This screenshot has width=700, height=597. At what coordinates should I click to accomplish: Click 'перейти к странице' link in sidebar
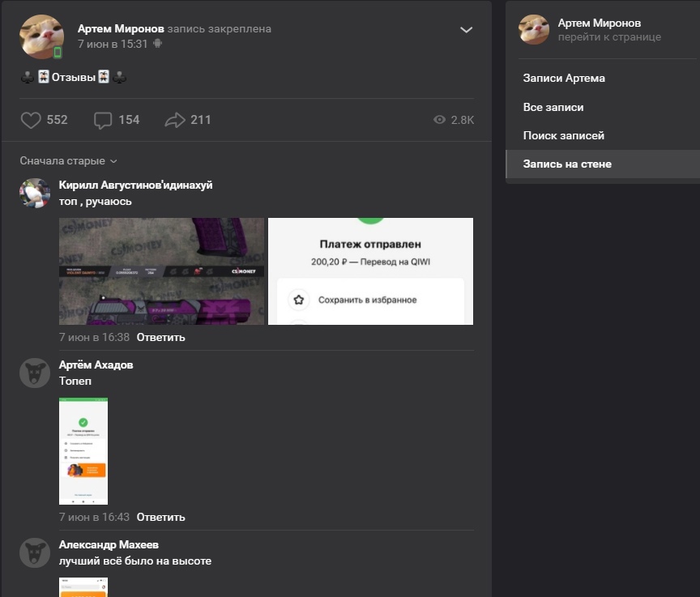tap(609, 37)
